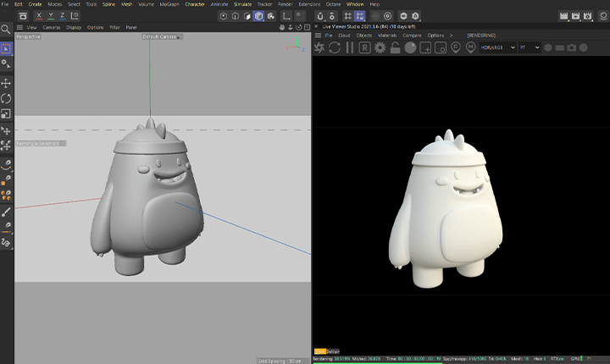The width and height of the screenshot is (610, 364).
Task: Open the Octane menu
Action: coord(333,4)
